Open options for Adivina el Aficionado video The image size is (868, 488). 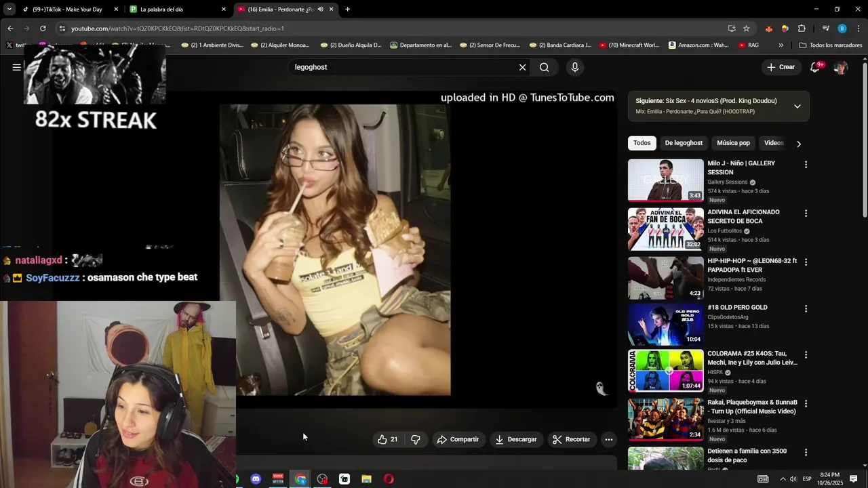(x=806, y=213)
